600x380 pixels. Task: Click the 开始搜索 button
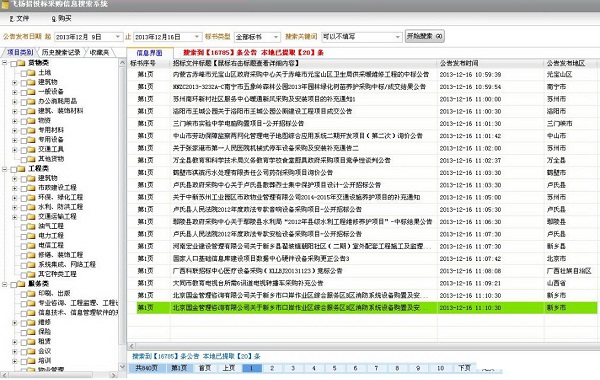pyautogui.click(x=424, y=36)
